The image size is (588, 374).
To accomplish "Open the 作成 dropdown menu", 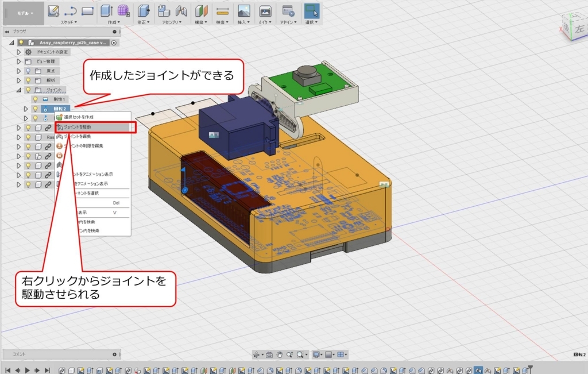I will coord(114,22).
